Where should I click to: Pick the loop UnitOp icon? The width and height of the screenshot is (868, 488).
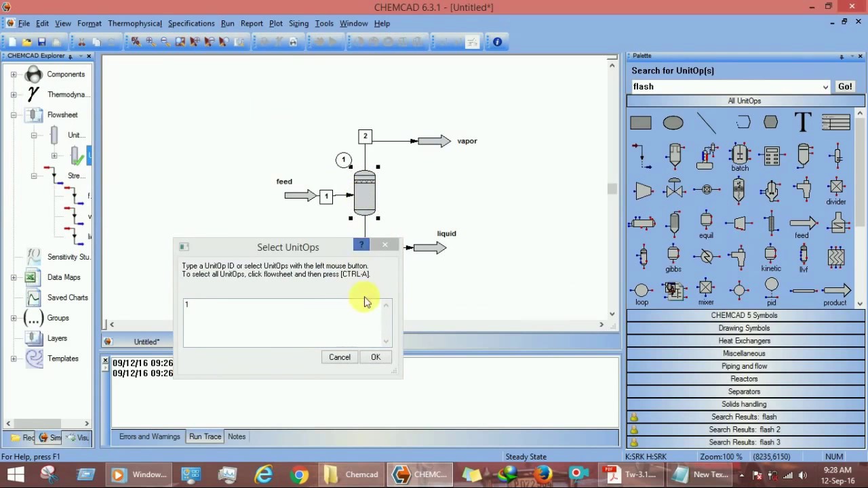click(x=642, y=293)
